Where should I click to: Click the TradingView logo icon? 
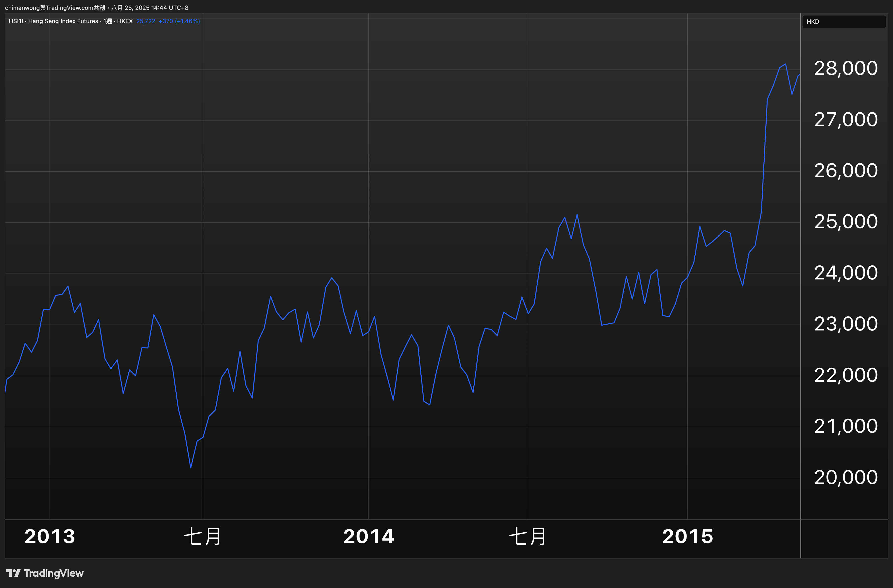[x=13, y=573]
